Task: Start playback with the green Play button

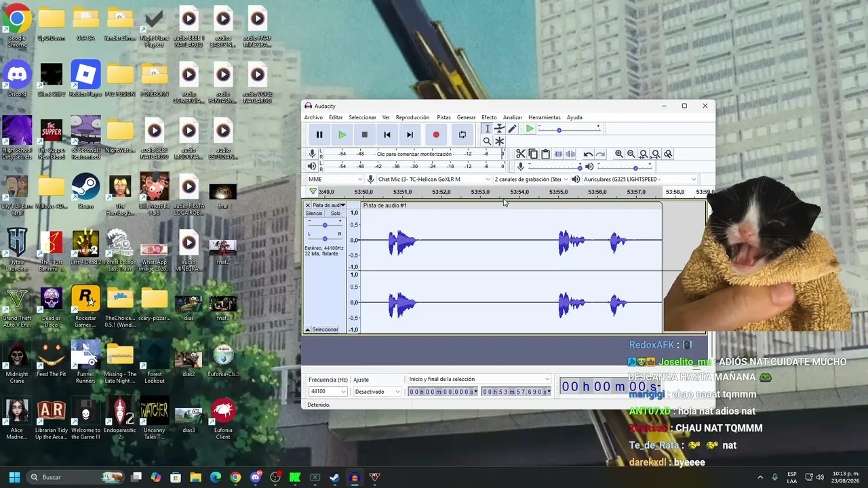Action: pyautogui.click(x=342, y=135)
